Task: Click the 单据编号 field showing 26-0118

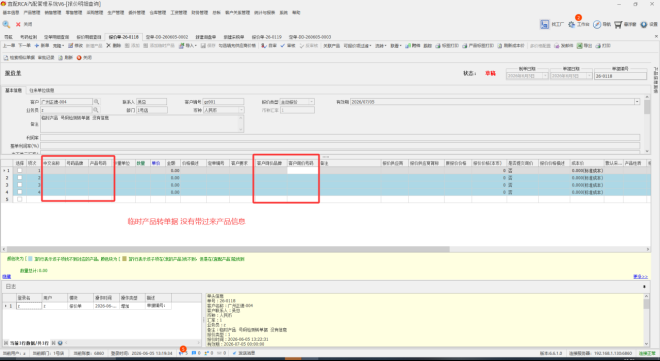Action: (x=620, y=76)
